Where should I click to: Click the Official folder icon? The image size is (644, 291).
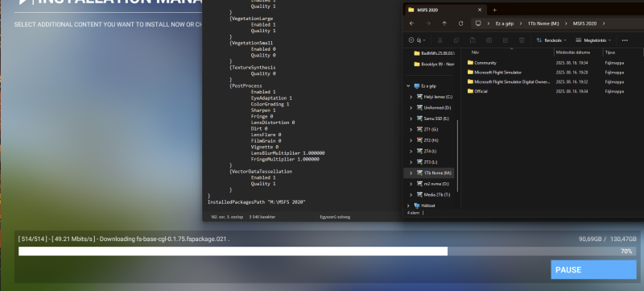click(470, 91)
